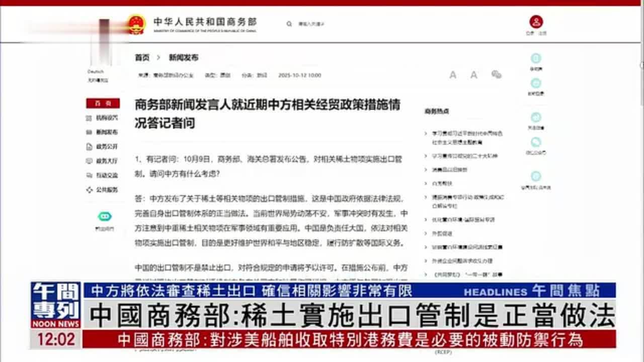Image resolution: width=644 pixels, height=362 pixels.
Task: Expand the 外贸动态 topic chevron
Action: pos(426,233)
